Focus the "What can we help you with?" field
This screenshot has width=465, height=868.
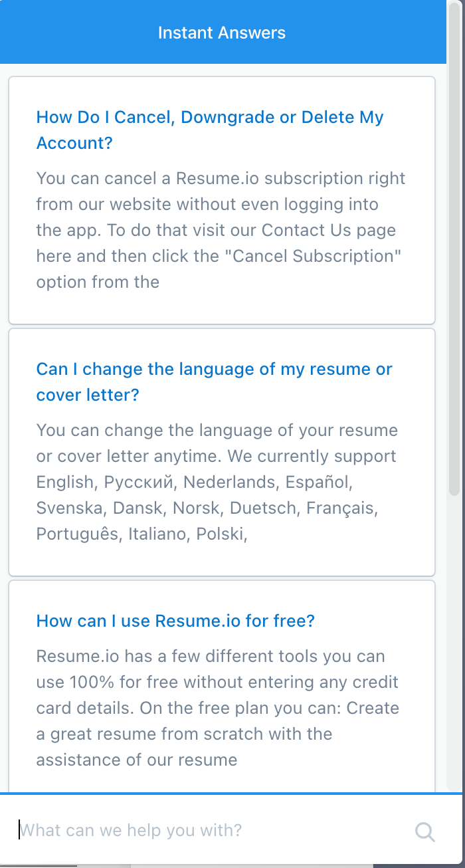point(199,830)
